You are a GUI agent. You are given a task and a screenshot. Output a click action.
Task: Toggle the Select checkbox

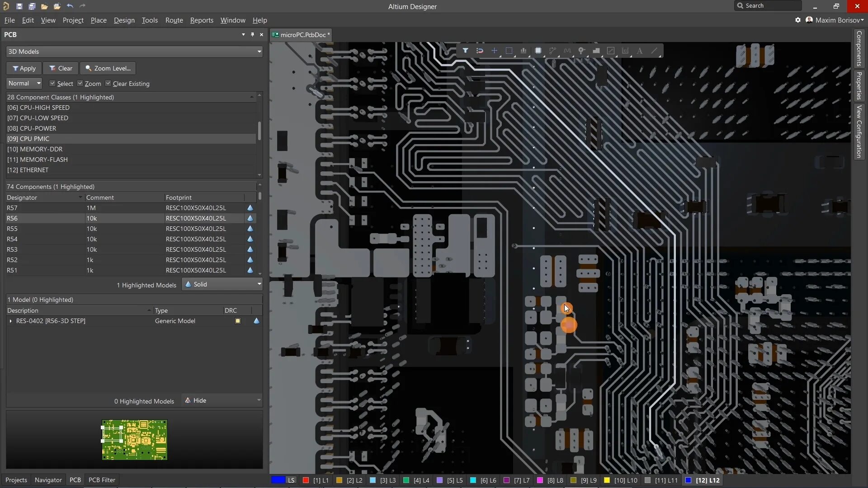click(52, 84)
